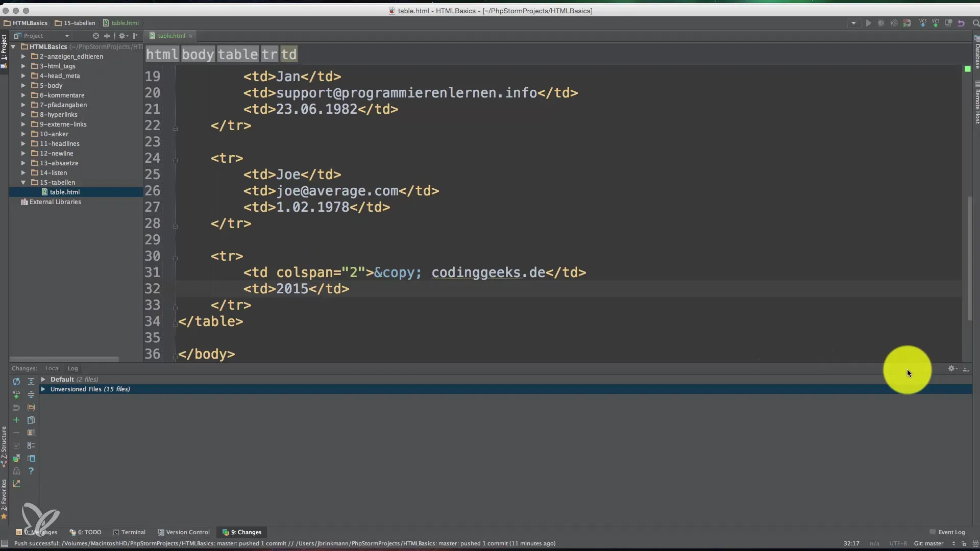Click the UTF-8 encoding in status bar

tap(898, 543)
